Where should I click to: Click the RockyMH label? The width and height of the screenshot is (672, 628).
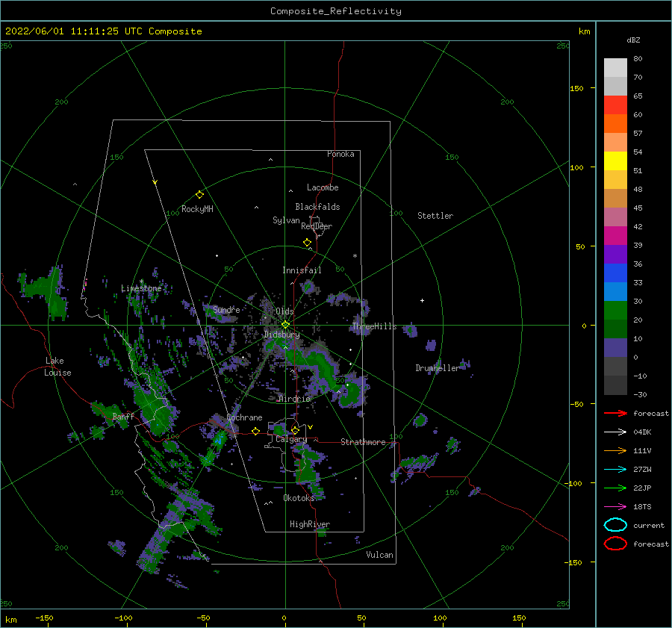click(x=197, y=209)
